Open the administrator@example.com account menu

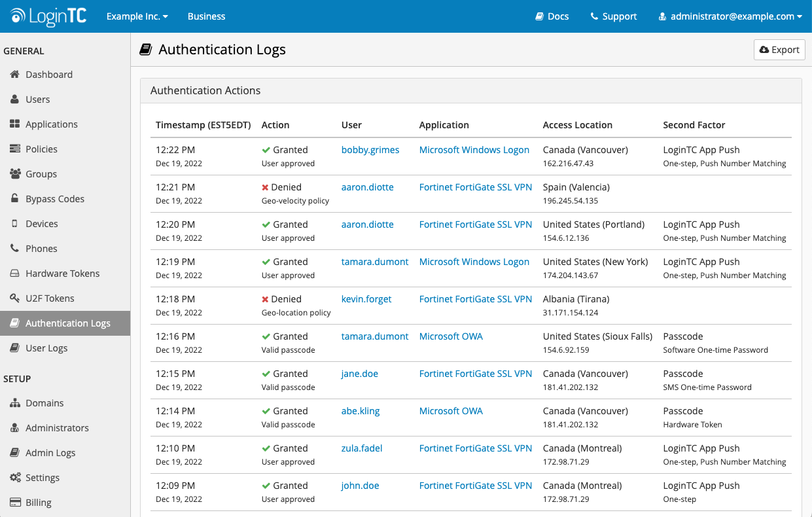click(x=730, y=16)
